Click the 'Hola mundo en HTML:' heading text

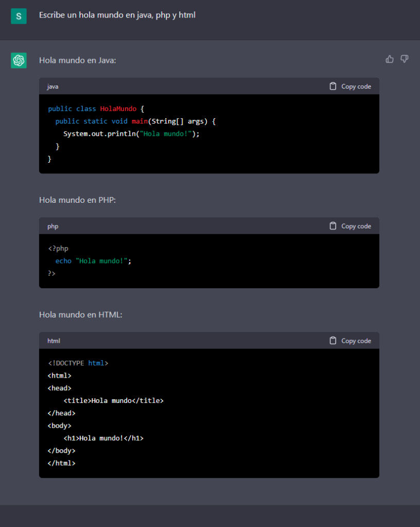pyautogui.click(x=80, y=314)
